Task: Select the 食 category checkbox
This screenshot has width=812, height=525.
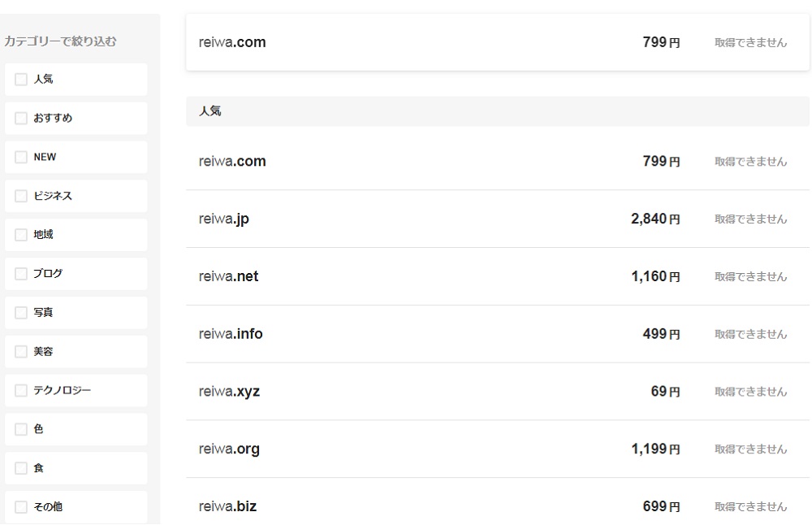Action: (21, 468)
